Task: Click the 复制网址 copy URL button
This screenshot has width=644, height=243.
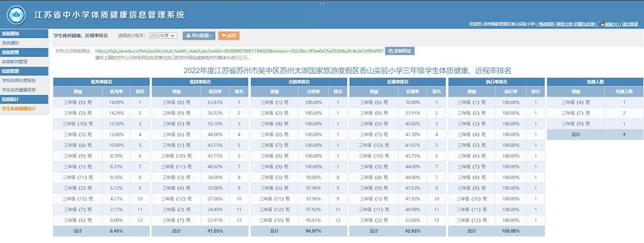Action: tap(400, 51)
